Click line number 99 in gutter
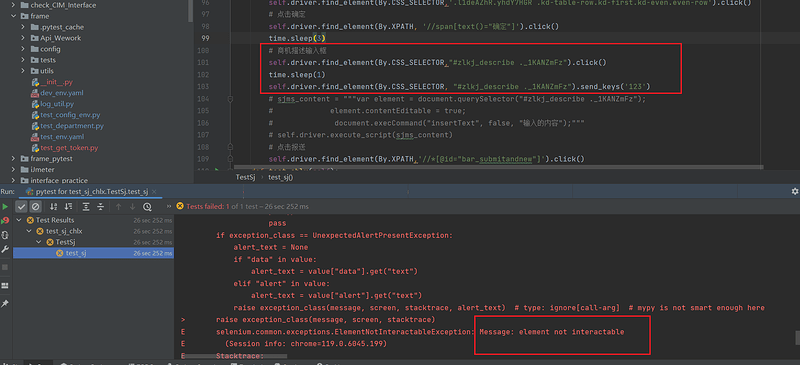Image resolution: width=800 pixels, height=365 pixels. pos(205,38)
